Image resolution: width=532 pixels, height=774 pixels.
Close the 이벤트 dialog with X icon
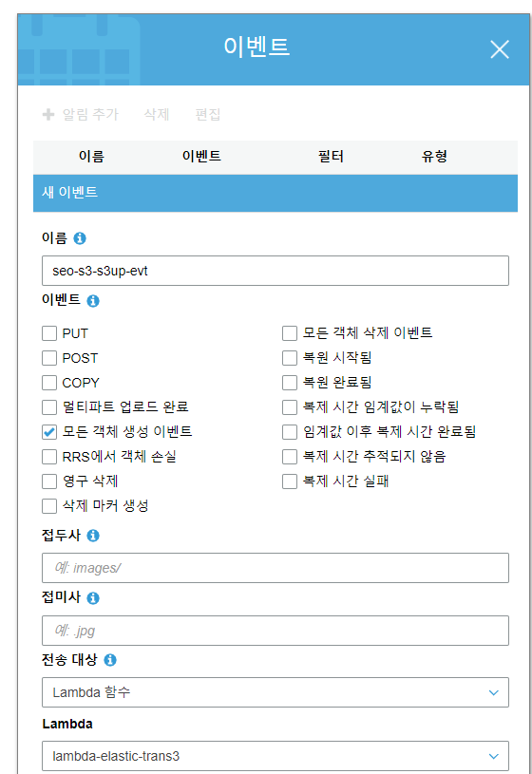(500, 49)
